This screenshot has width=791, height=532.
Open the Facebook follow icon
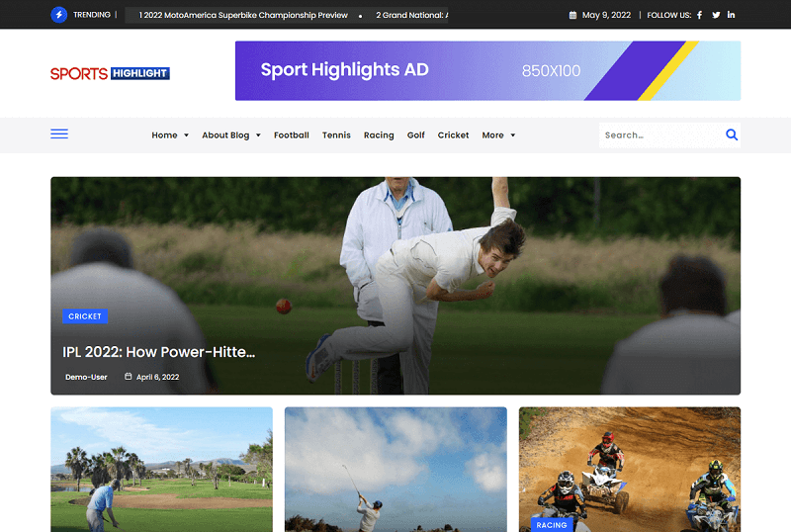[700, 15]
